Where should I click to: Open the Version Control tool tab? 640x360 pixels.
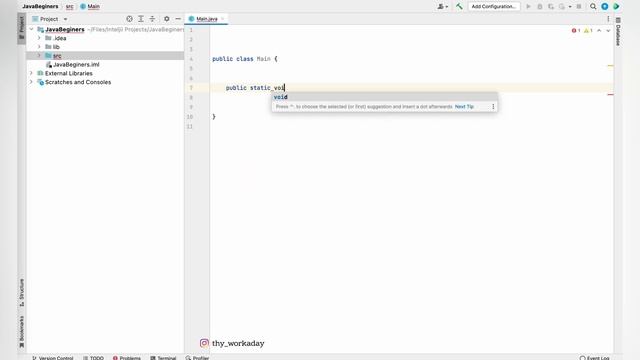pos(53,358)
